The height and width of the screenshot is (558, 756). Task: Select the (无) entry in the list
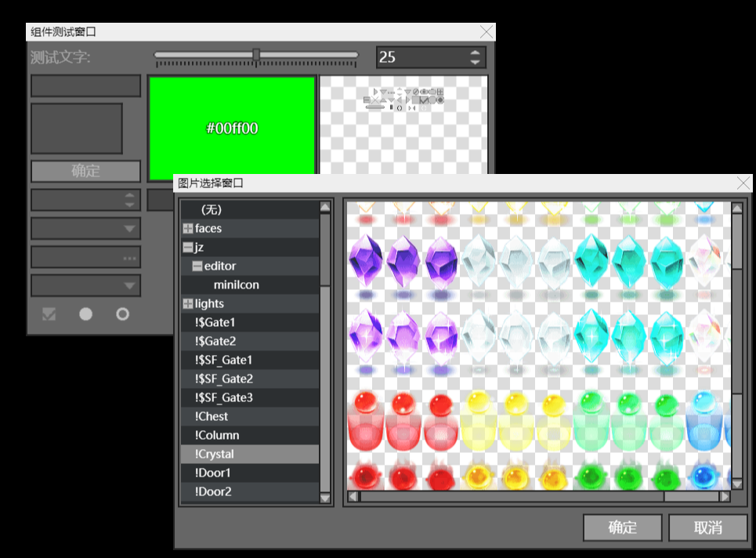250,210
